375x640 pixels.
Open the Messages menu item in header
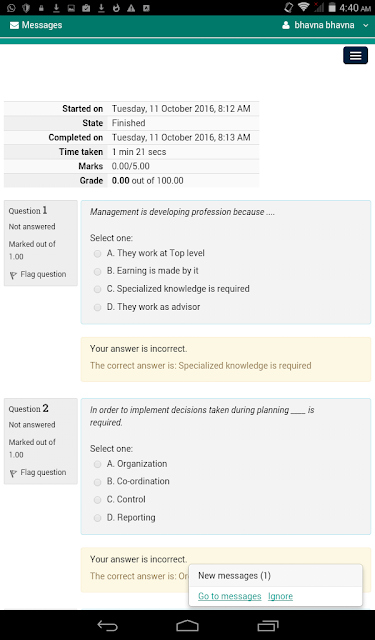click(36, 25)
